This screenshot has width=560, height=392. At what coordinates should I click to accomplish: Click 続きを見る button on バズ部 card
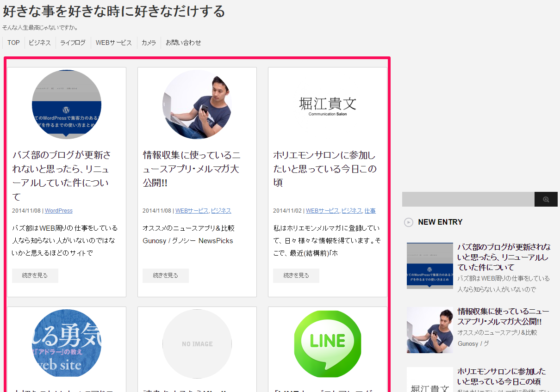click(35, 276)
